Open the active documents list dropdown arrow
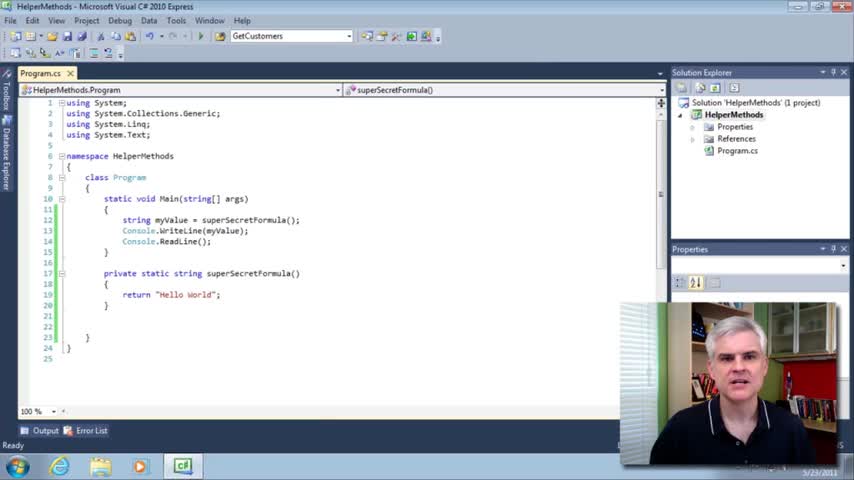The image size is (854, 480). pos(660,74)
